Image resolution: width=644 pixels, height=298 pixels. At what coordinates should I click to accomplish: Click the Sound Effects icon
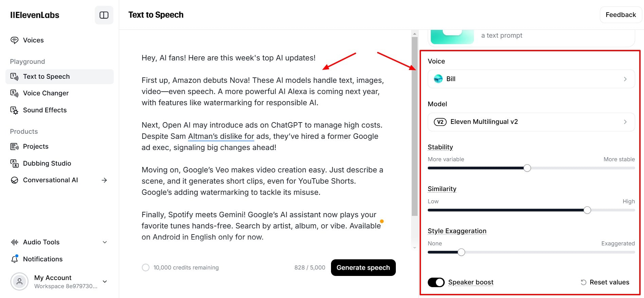(x=14, y=110)
